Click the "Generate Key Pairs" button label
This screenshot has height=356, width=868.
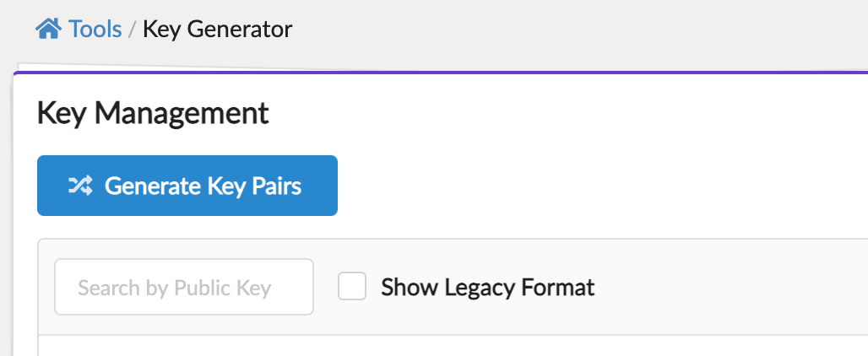203,186
